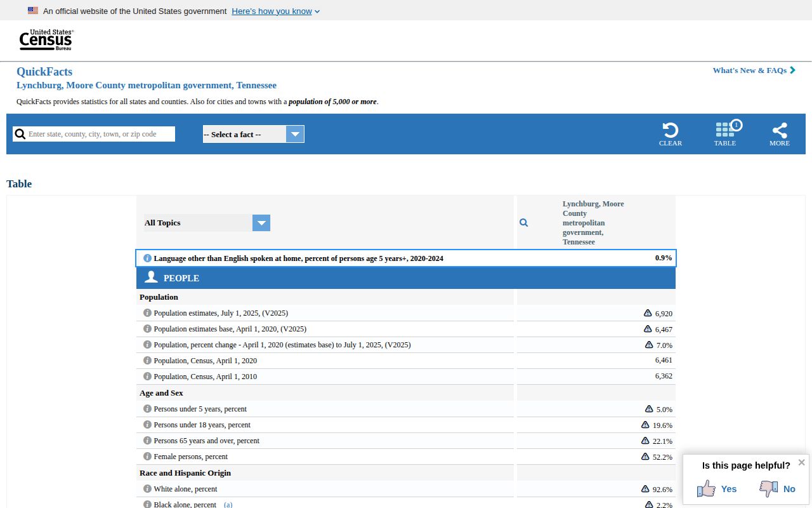Click warning triangle next to 92.6% value
Screen dimensions: 812x508
coord(645,489)
